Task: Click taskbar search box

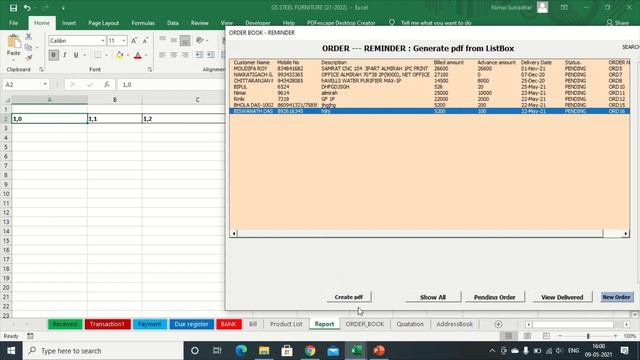Action: 103,351
